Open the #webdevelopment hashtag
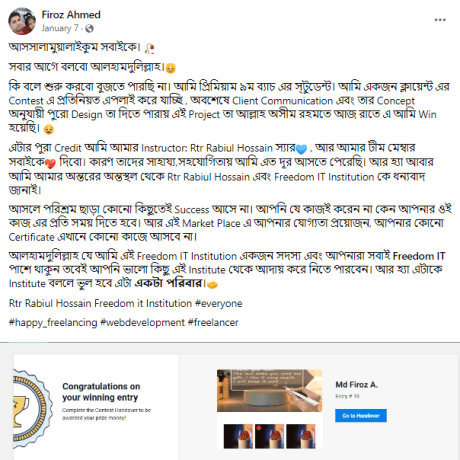Image resolution: width=460 pixels, height=460 pixels. pyautogui.click(x=142, y=323)
